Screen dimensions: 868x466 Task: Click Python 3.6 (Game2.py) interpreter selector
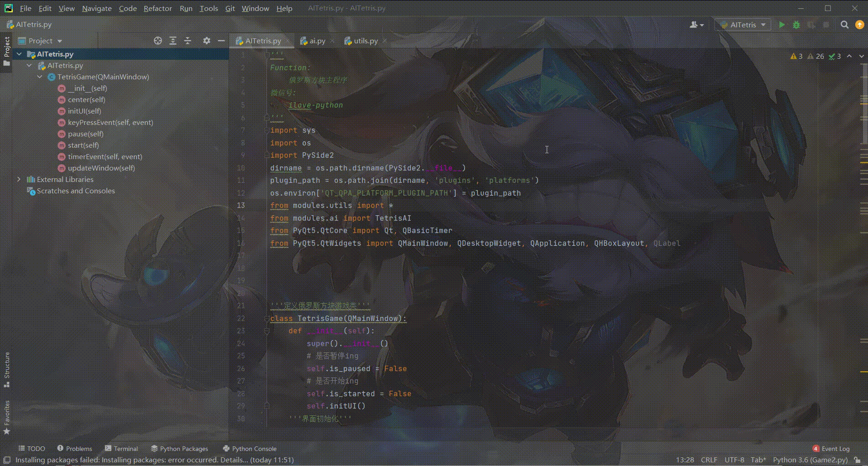tap(810, 460)
